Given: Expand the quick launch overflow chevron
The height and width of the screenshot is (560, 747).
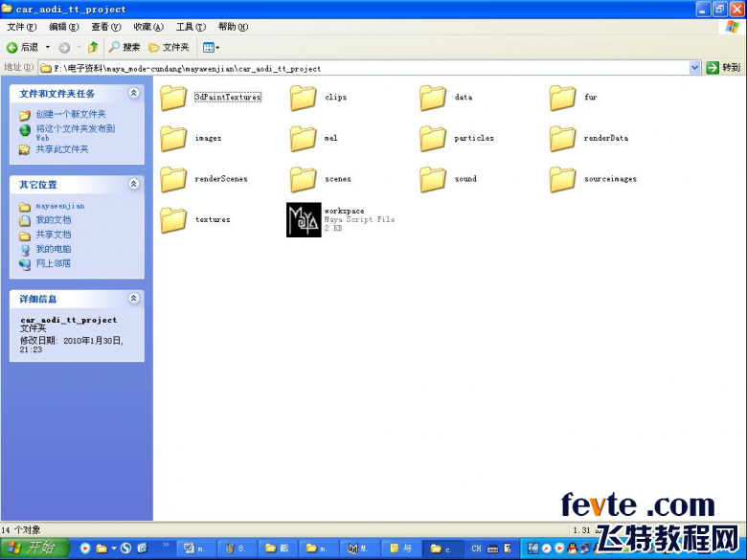Looking at the screenshot, I should pyautogui.click(x=166, y=545).
